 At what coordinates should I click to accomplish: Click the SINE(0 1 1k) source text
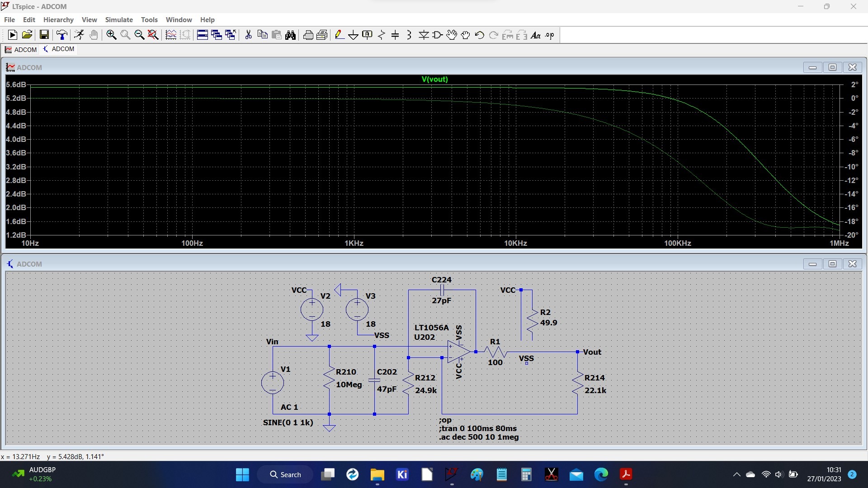pyautogui.click(x=288, y=422)
